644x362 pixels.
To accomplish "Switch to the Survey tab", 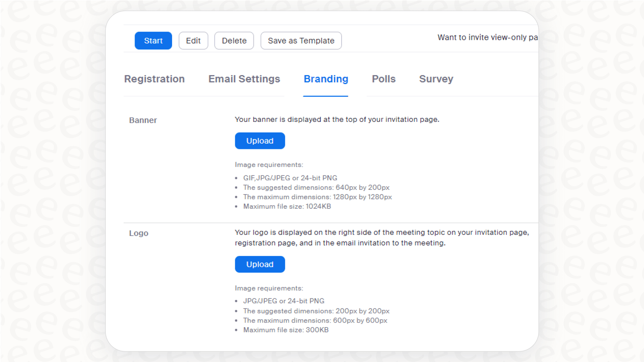I will (x=436, y=79).
